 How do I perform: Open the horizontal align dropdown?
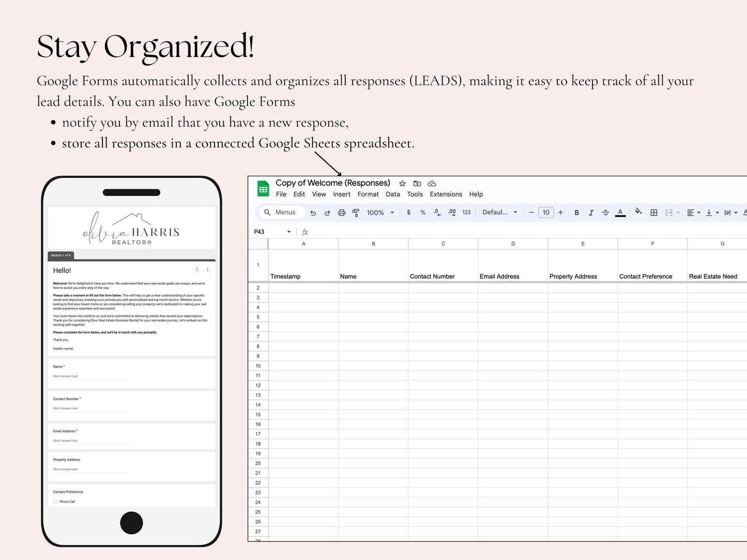click(x=693, y=213)
